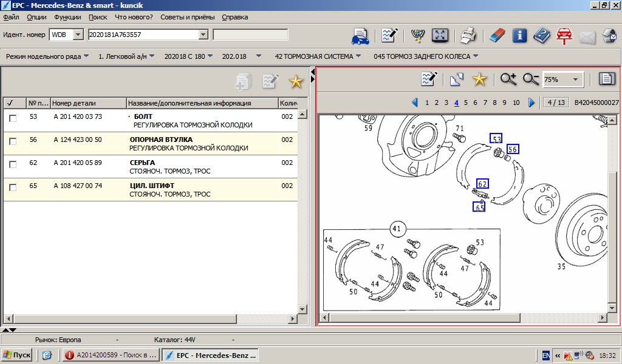
Task: Open the Поиск menu
Action: (x=98, y=17)
